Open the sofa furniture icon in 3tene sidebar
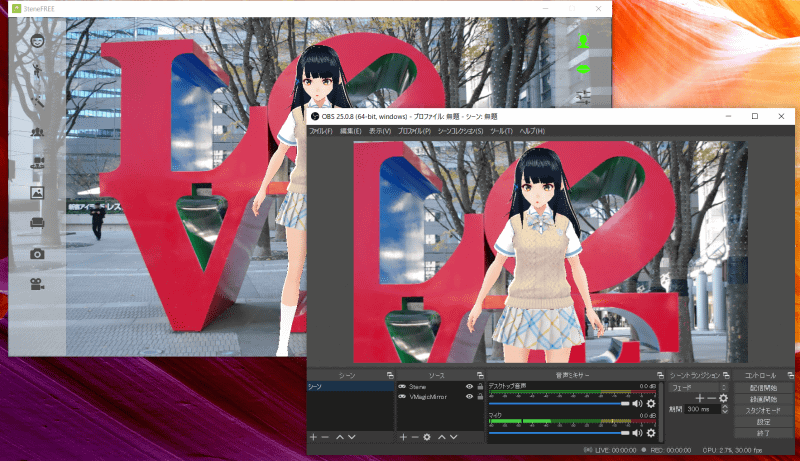Screen dimensions: 800x461 [x=37, y=223]
